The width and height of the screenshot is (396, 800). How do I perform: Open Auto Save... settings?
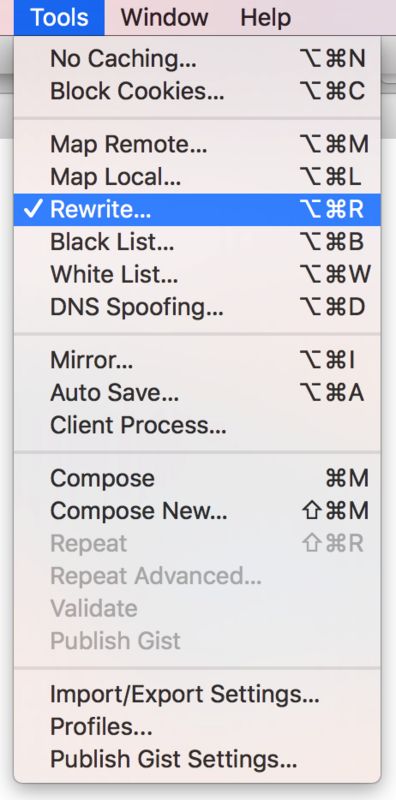tap(197, 393)
